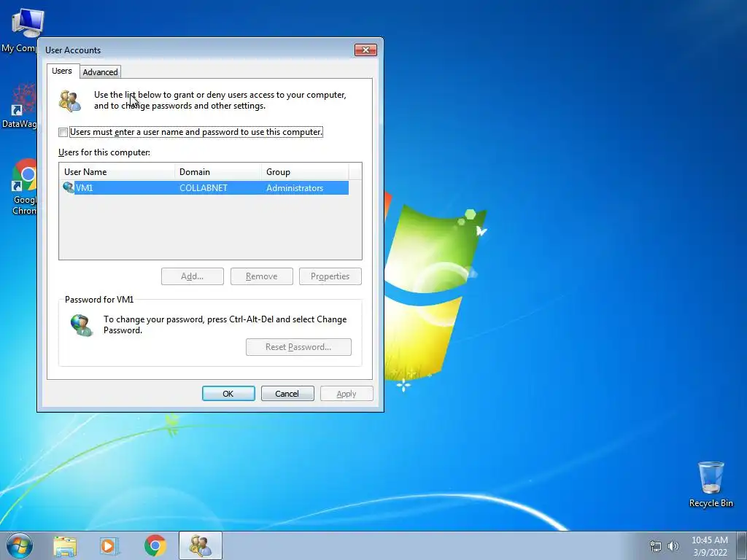Click the VM1 user globe icon in the list

click(x=68, y=187)
